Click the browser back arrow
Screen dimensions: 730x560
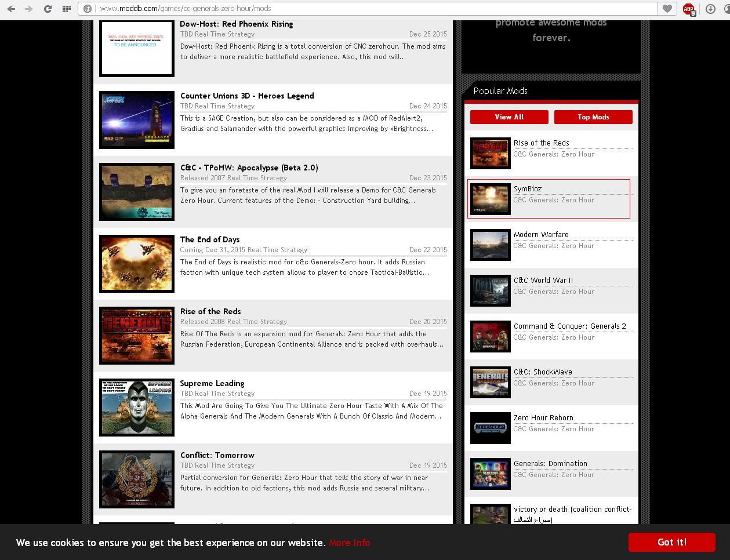click(x=11, y=9)
